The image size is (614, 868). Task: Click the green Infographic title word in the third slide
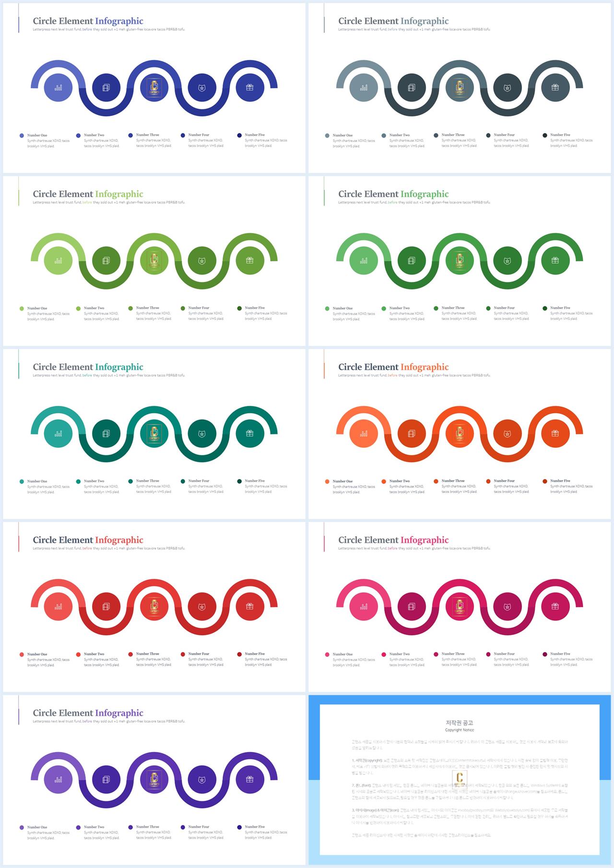coord(119,194)
